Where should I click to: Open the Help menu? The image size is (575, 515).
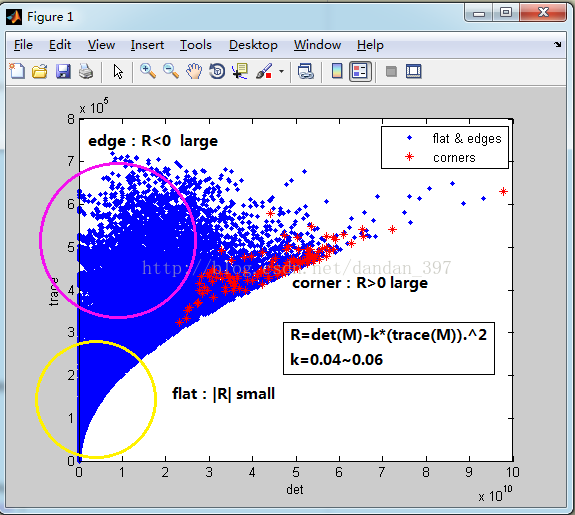click(370, 45)
